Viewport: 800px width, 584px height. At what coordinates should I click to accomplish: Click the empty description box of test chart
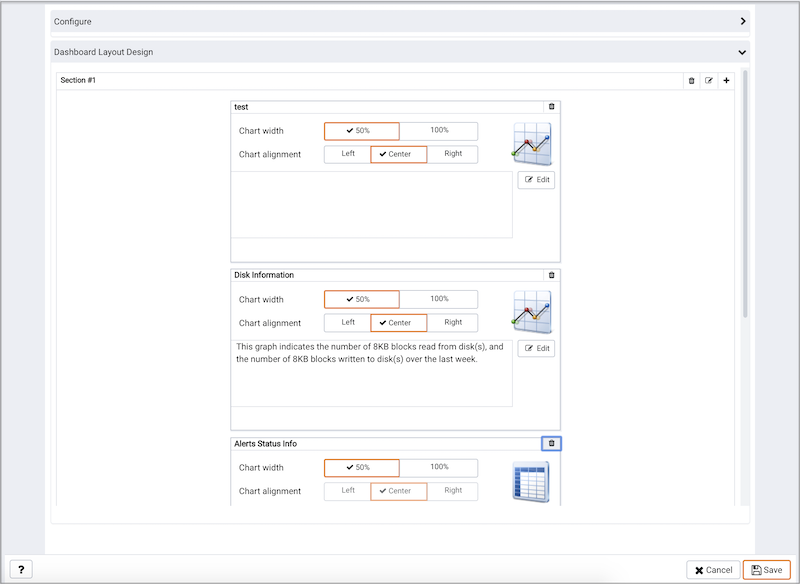371,205
